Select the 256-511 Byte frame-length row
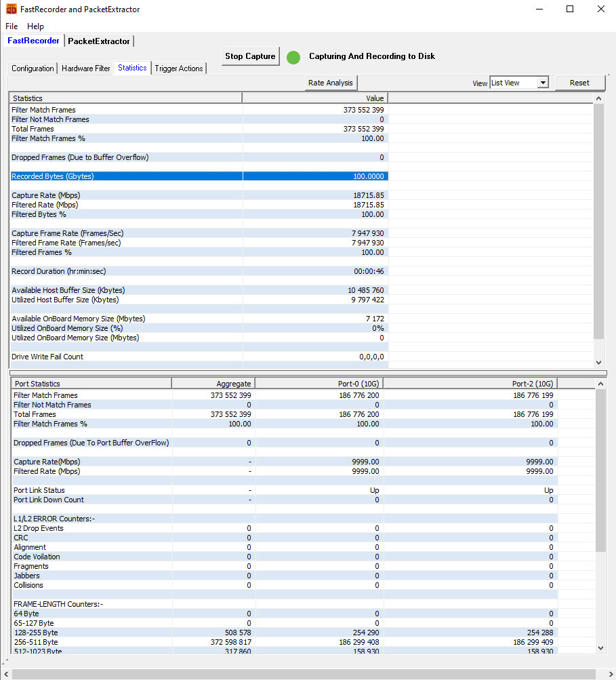The image size is (616, 680). (x=285, y=642)
